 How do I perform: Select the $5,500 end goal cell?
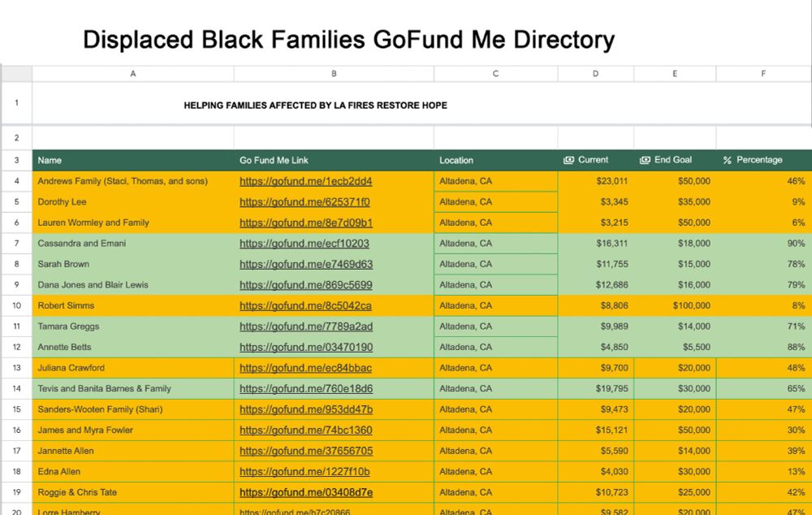click(675, 347)
